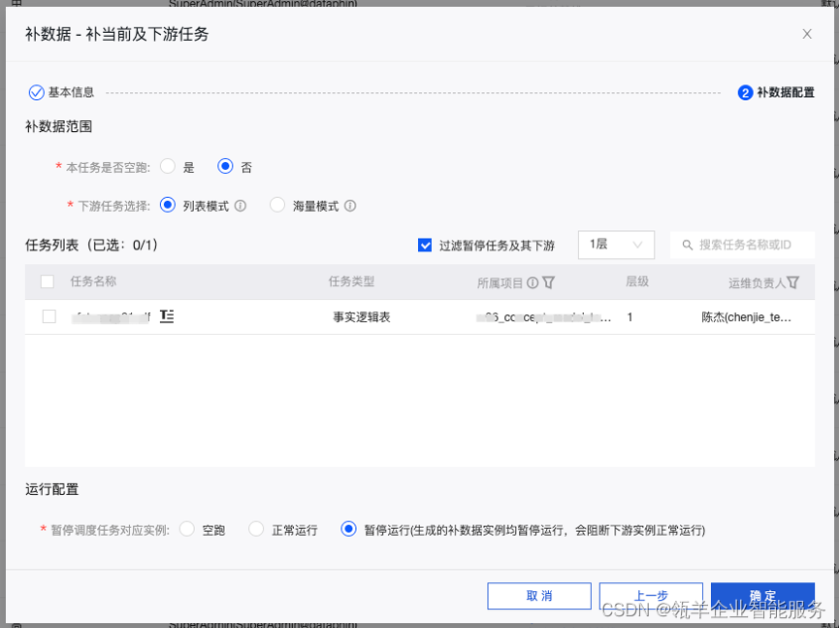Select 正常运行 radio option
The height and width of the screenshot is (628, 840).
[256, 529]
